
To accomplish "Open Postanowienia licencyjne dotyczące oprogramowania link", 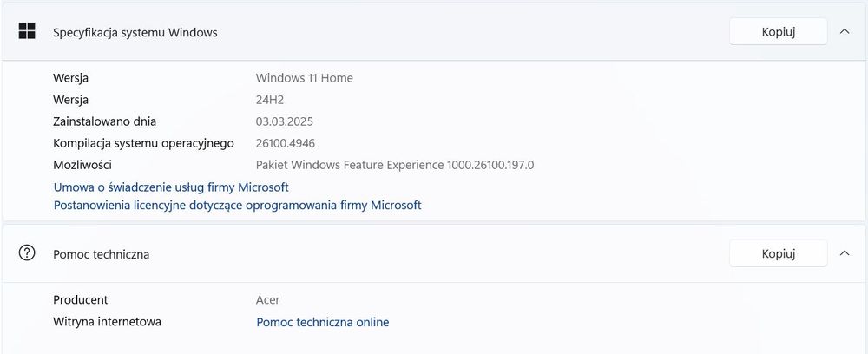I will click(237, 206).
